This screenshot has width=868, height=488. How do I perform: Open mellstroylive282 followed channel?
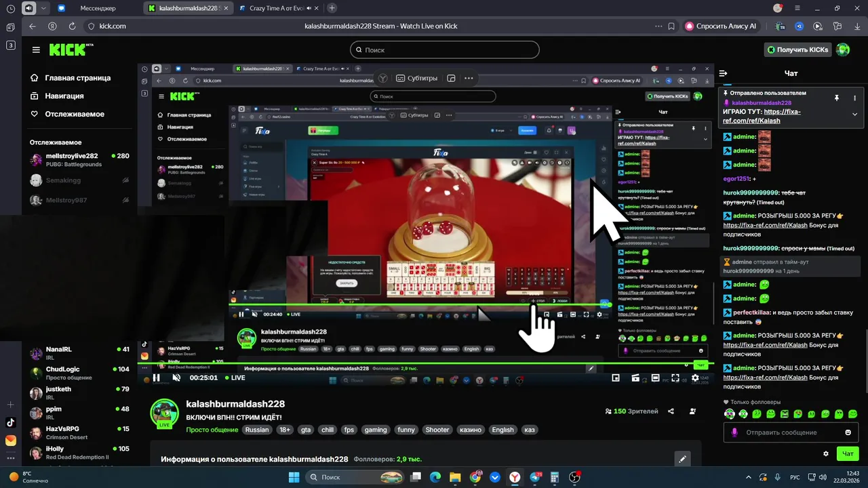pos(79,160)
